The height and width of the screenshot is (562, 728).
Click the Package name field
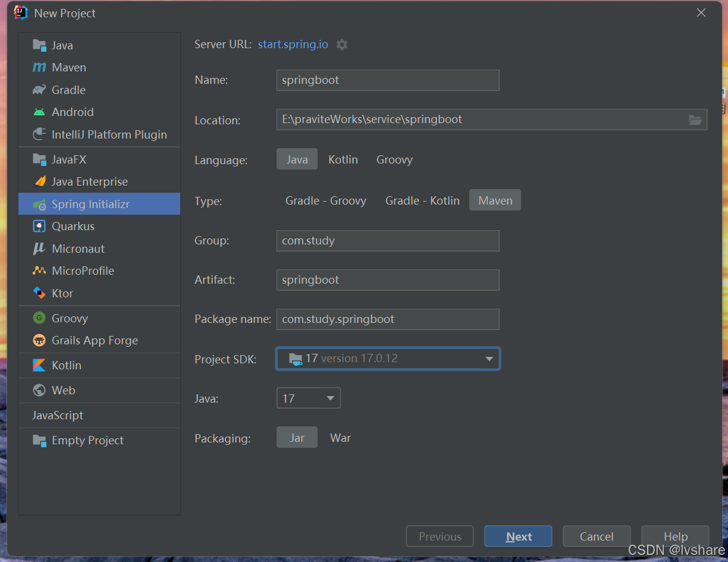pyautogui.click(x=388, y=319)
